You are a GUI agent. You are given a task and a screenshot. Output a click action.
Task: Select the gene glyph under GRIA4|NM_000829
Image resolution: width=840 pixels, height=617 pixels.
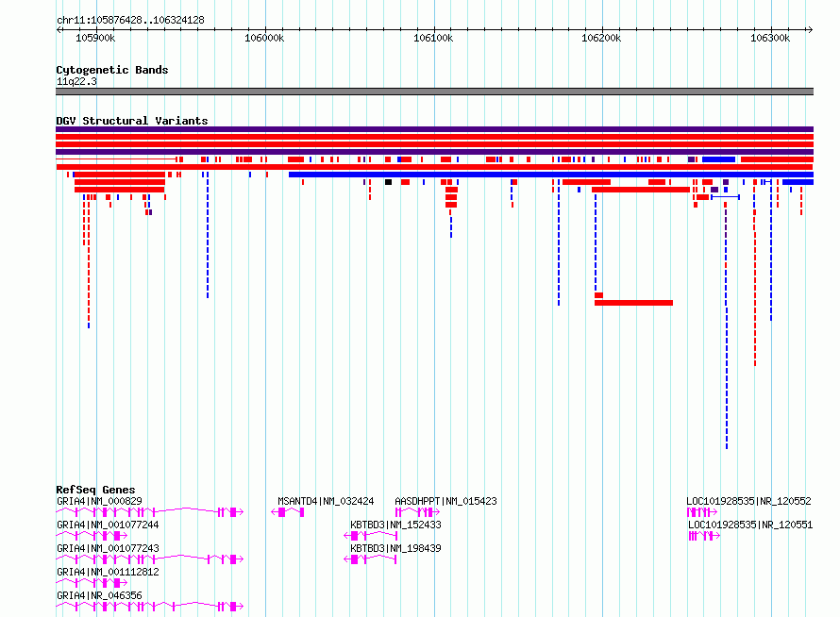150,512
